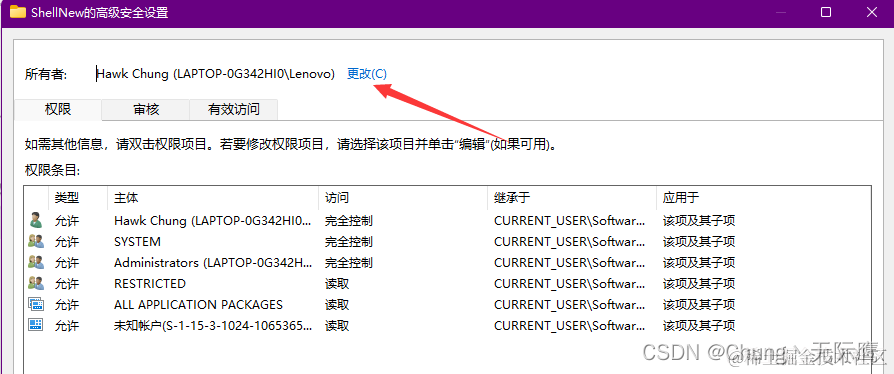The height and width of the screenshot is (374, 894).
Task: Close the ShellNew security settings window
Action: pyautogui.click(x=872, y=12)
